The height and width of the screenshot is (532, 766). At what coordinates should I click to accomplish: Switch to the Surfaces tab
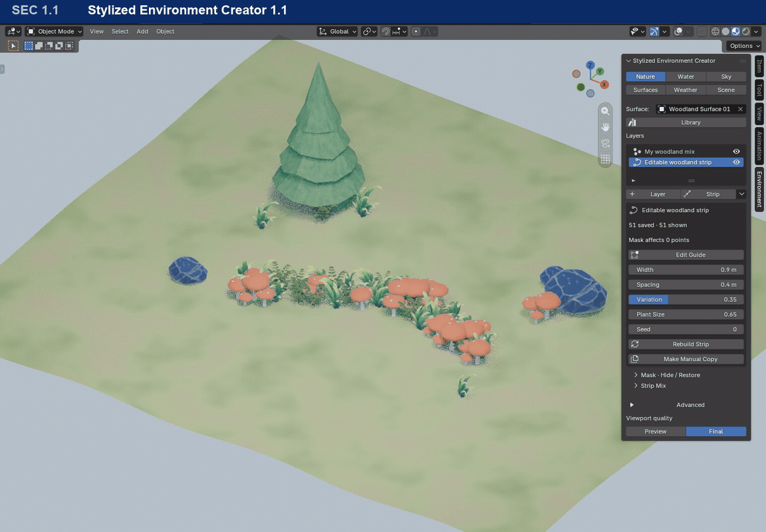[x=646, y=90]
